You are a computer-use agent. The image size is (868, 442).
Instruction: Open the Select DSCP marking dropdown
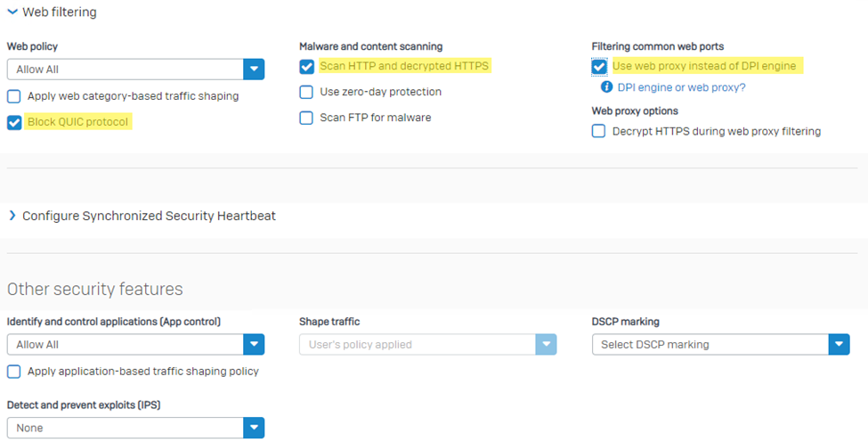[839, 345]
